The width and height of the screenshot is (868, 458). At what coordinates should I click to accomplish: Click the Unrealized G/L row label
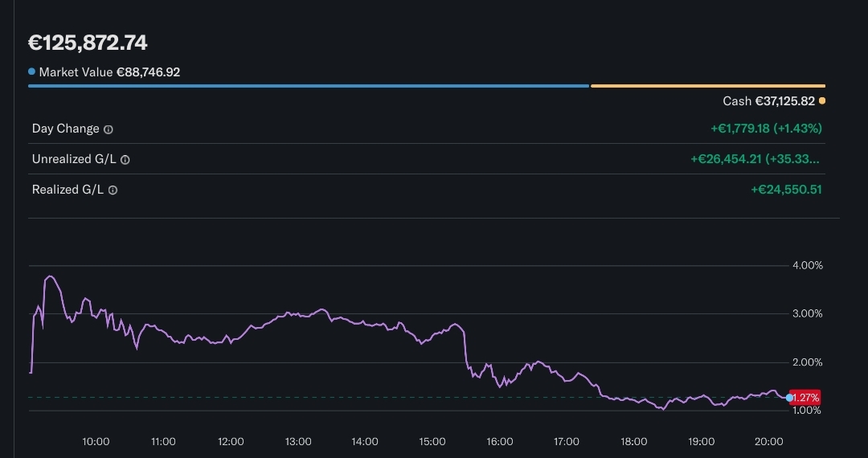coord(74,159)
